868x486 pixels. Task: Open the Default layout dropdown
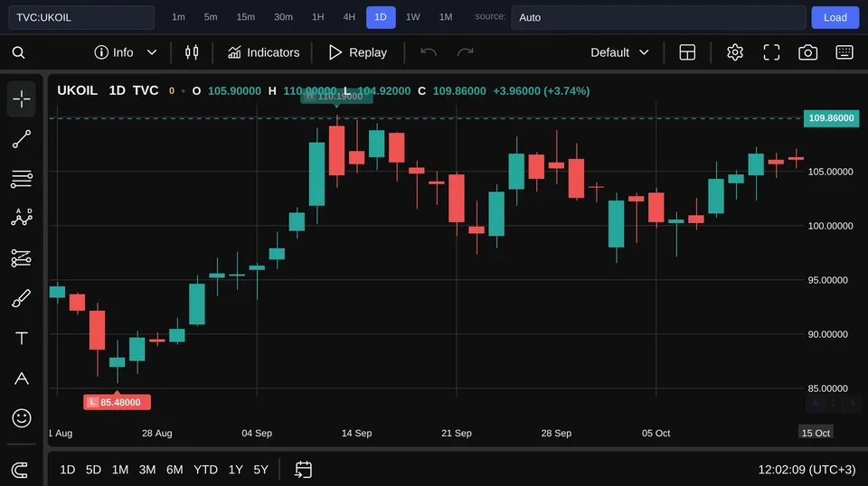[x=619, y=52]
